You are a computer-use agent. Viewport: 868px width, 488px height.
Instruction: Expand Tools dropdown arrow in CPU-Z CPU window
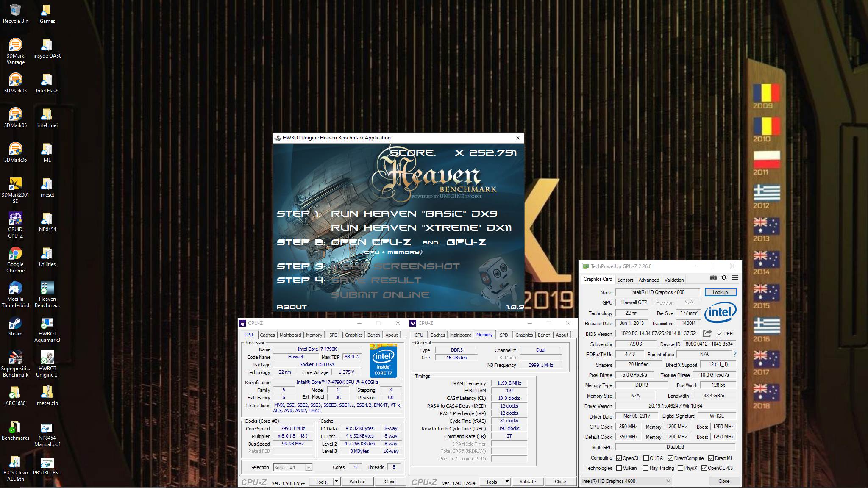(x=337, y=481)
